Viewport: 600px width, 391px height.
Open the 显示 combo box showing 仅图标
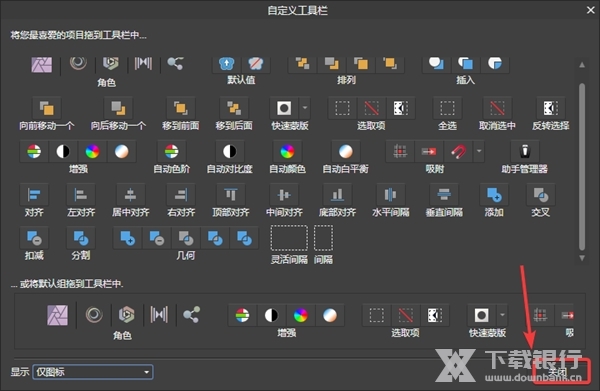click(x=93, y=372)
